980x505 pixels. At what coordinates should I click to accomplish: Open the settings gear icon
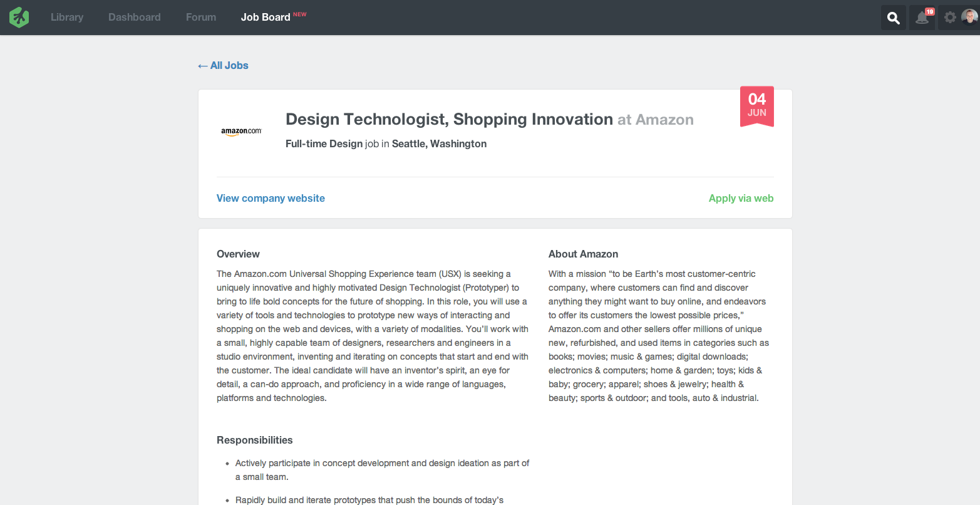pyautogui.click(x=950, y=18)
